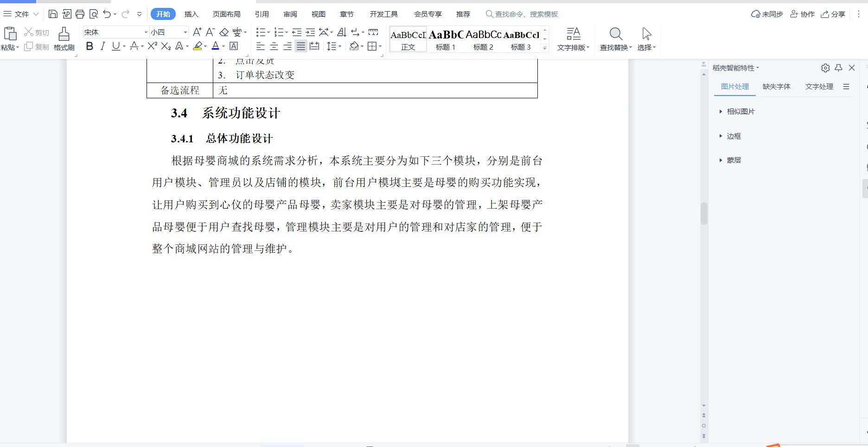Open Print Preview from quick access bar
The image size is (868, 447).
tap(94, 14)
